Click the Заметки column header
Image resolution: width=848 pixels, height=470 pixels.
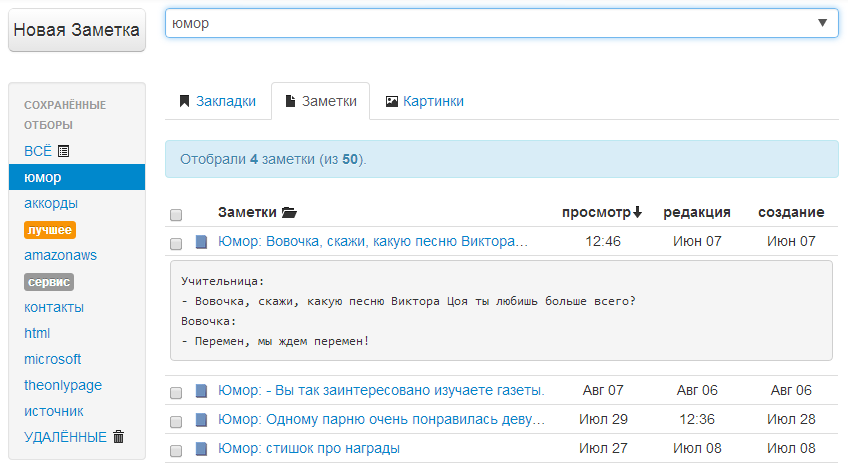pos(247,212)
